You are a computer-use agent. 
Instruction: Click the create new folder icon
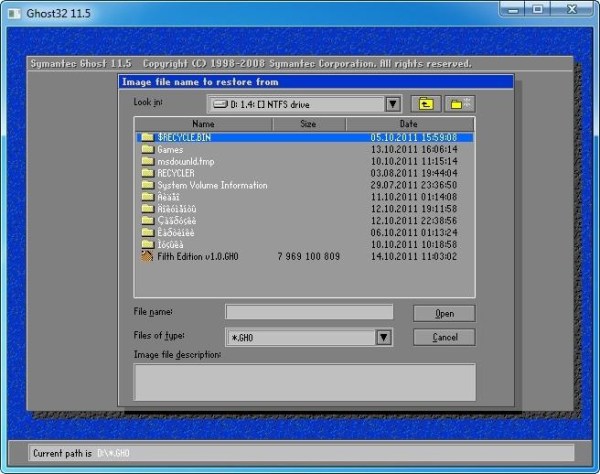click(460, 103)
